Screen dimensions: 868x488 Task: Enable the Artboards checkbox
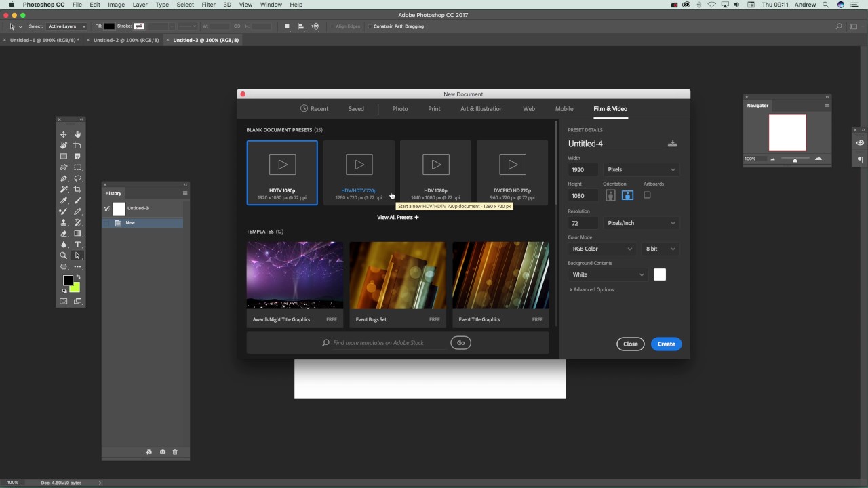point(647,195)
